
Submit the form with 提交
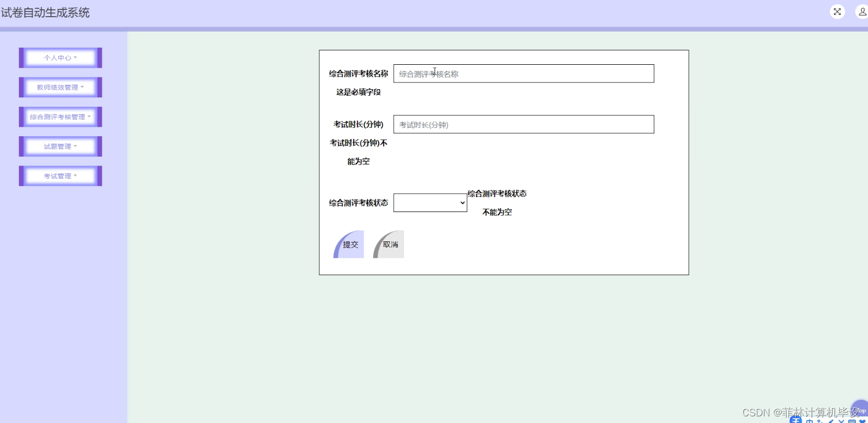point(349,244)
